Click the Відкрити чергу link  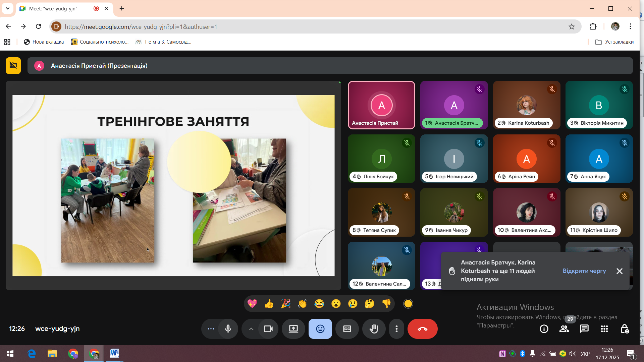[584, 271]
